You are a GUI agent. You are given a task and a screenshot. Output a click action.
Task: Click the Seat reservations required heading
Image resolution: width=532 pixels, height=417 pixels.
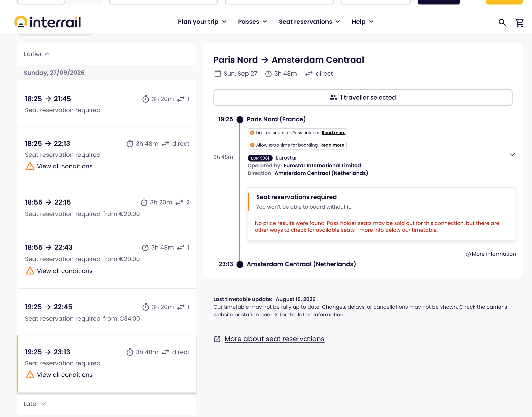pyautogui.click(x=296, y=197)
